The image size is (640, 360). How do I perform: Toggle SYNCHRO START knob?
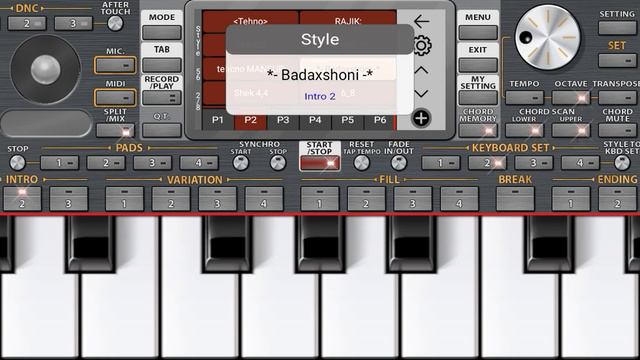coord(241,163)
